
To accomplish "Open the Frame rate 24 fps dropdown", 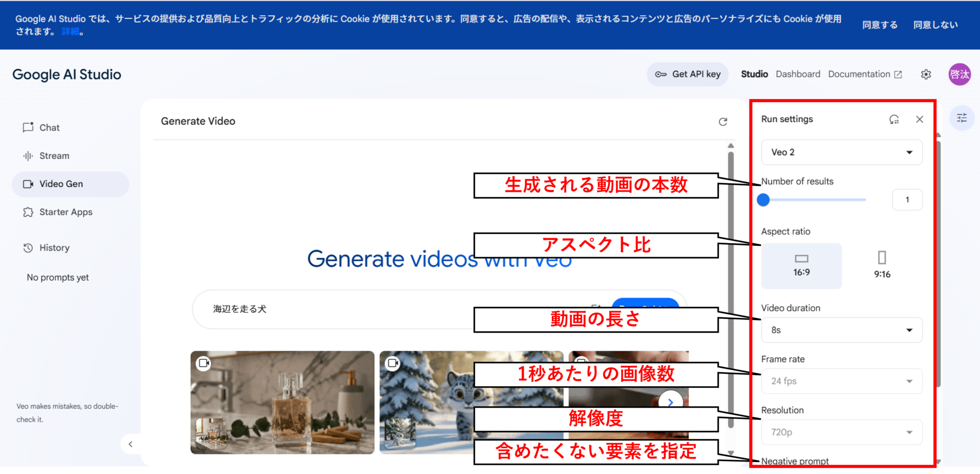I will point(842,381).
